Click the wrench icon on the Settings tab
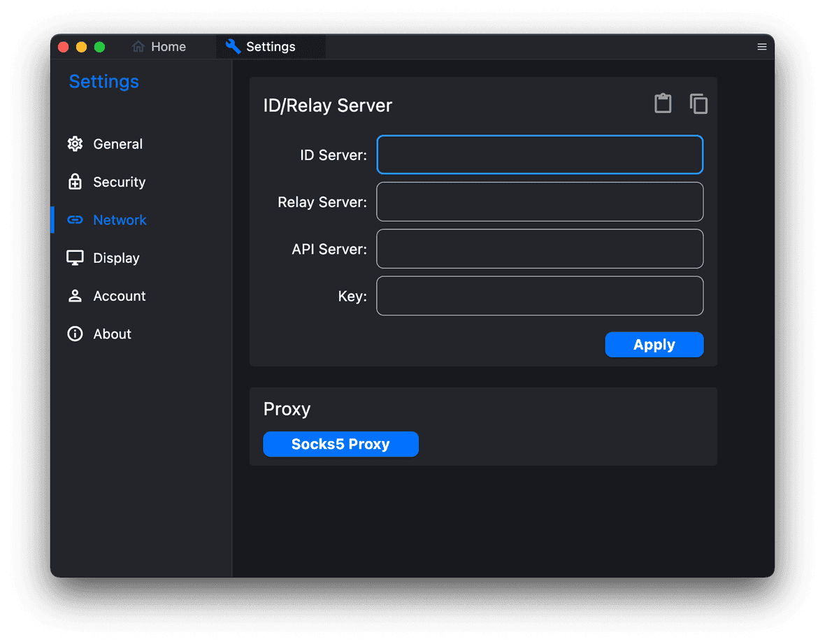This screenshot has height=644, width=825. (232, 46)
